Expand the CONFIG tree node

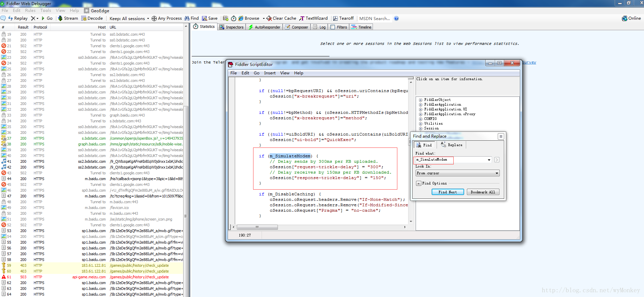click(x=420, y=119)
